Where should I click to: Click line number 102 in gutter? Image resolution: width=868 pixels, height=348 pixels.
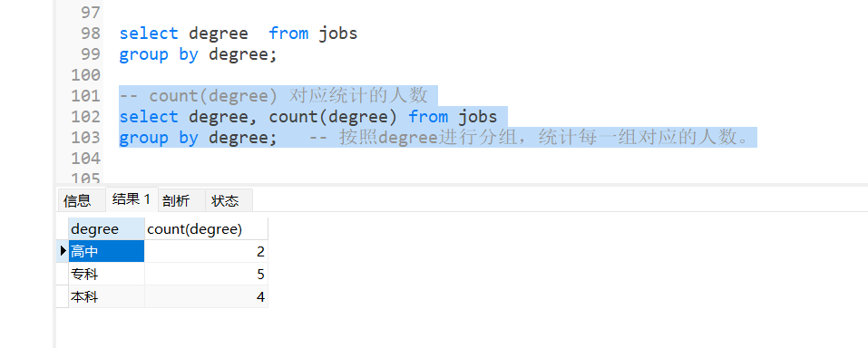point(86,117)
